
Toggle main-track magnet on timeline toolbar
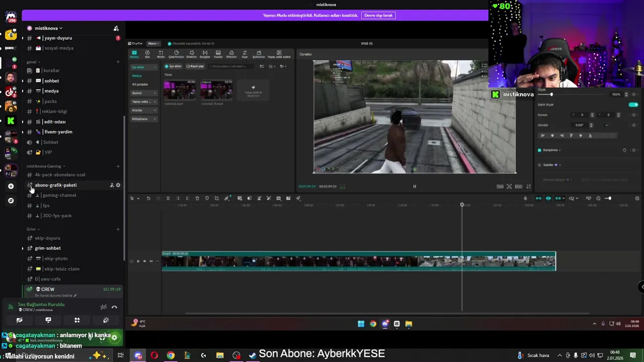[x=538, y=198]
